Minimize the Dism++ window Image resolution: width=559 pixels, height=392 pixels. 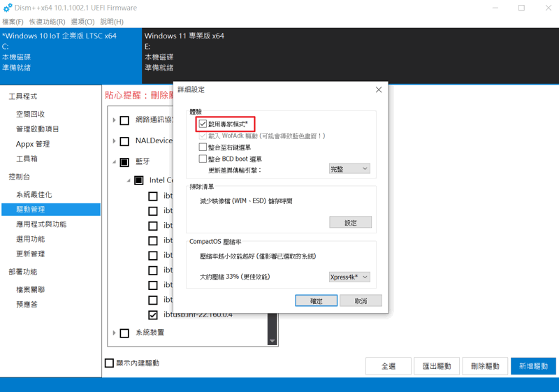tap(495, 8)
